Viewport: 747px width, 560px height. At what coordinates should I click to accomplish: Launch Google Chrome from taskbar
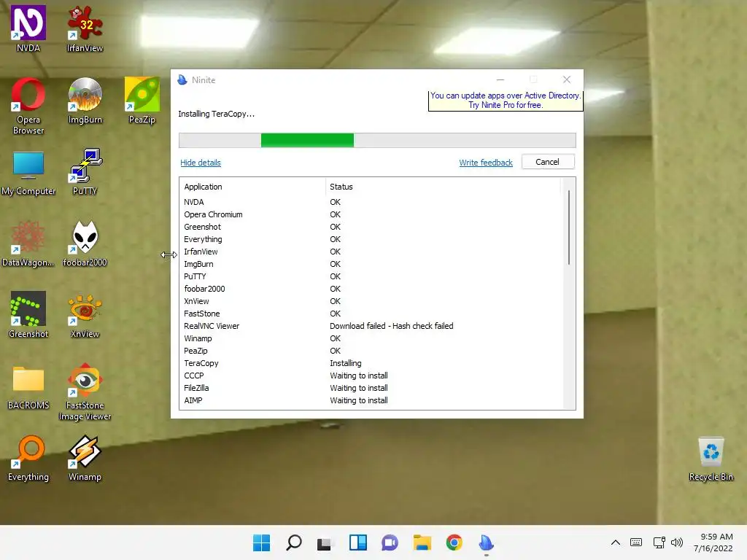pos(454,542)
